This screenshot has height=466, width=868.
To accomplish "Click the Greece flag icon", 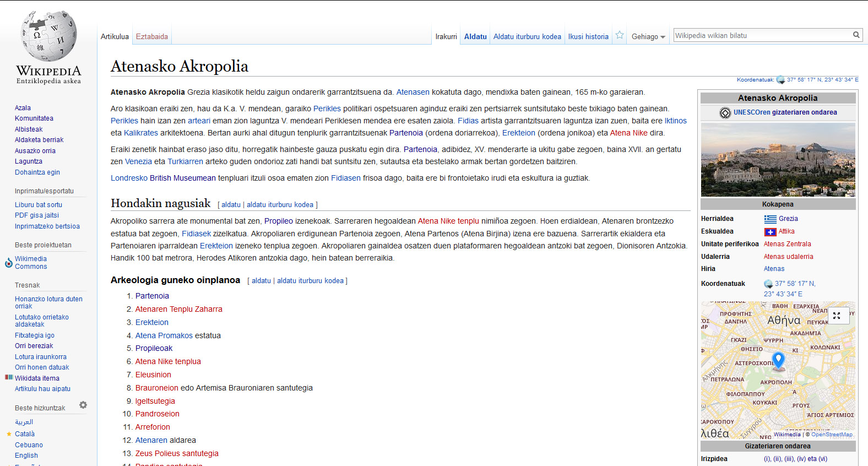I will point(770,219).
